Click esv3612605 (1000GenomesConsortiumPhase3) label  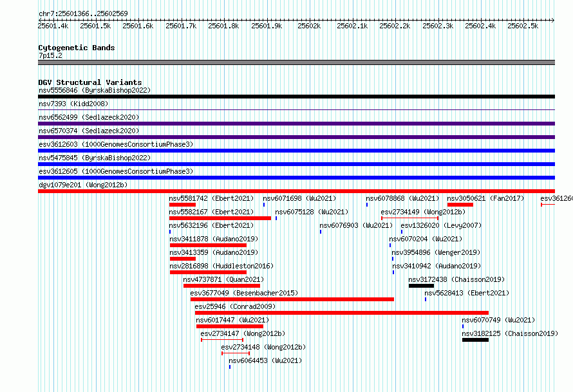(116, 171)
